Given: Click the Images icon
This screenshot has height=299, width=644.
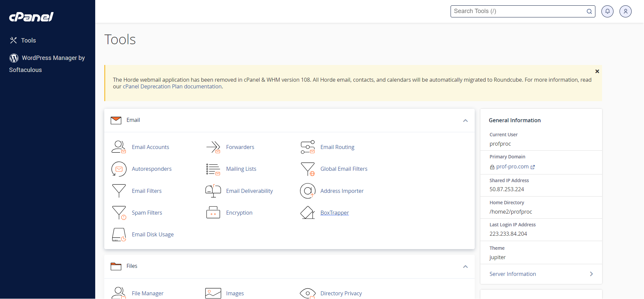Looking at the screenshot, I should [213, 293].
